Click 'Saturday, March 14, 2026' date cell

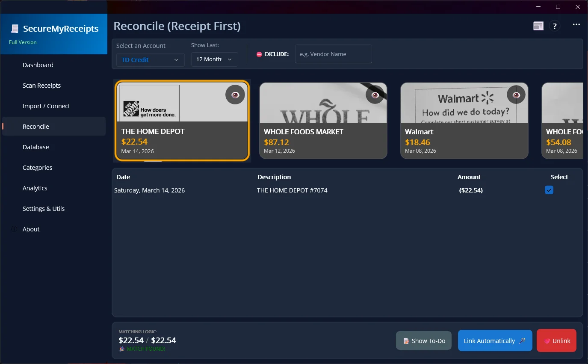[150, 190]
